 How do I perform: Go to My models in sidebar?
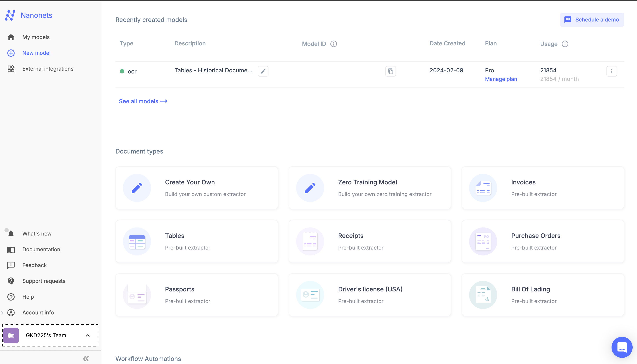pos(36,37)
